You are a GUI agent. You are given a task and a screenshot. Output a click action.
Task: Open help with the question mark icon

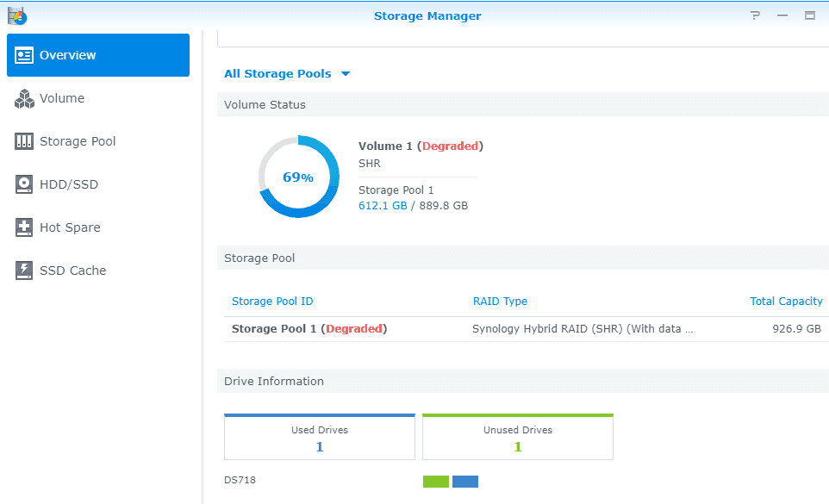[x=756, y=16]
